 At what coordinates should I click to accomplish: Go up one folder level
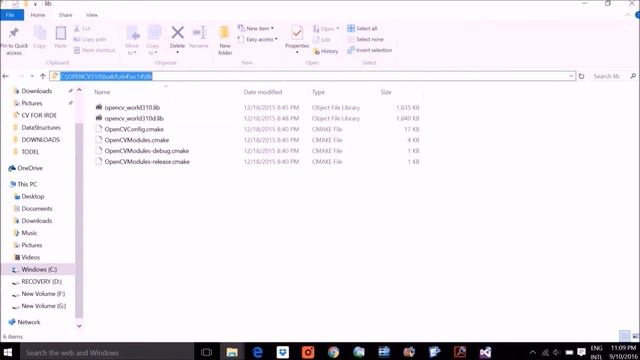[43, 76]
